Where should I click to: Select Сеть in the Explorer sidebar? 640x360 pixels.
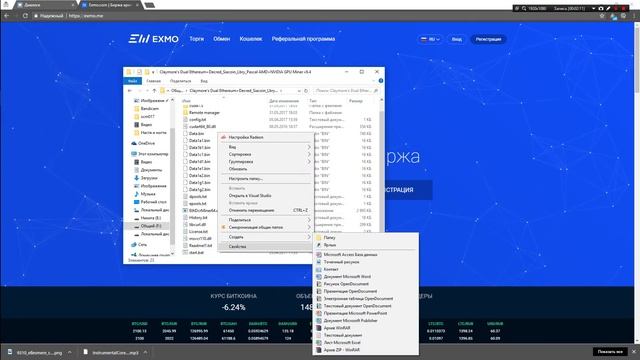(x=139, y=244)
